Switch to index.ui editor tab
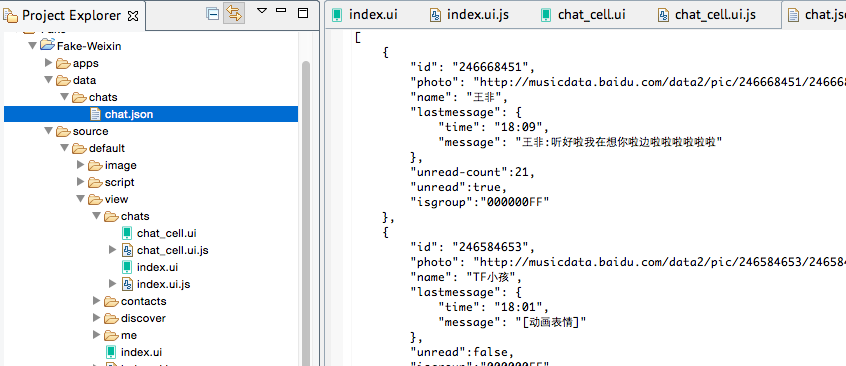Viewport: 846px width, 366px height. tap(365, 15)
